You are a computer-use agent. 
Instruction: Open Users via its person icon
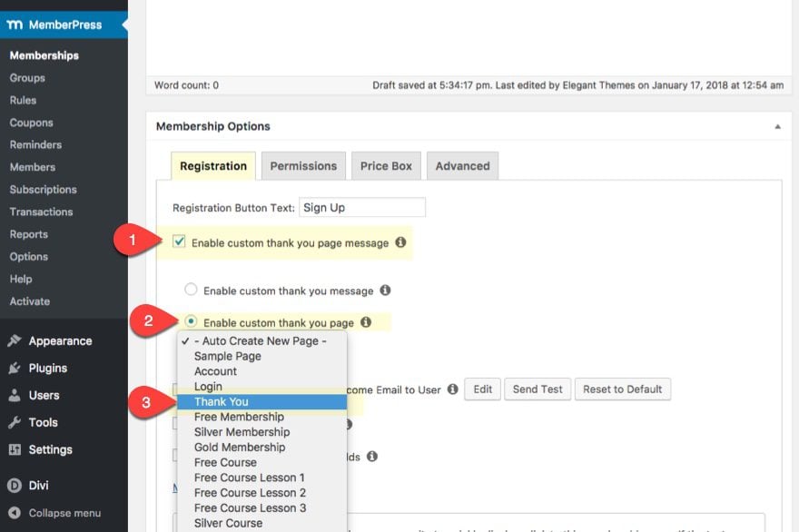point(15,396)
